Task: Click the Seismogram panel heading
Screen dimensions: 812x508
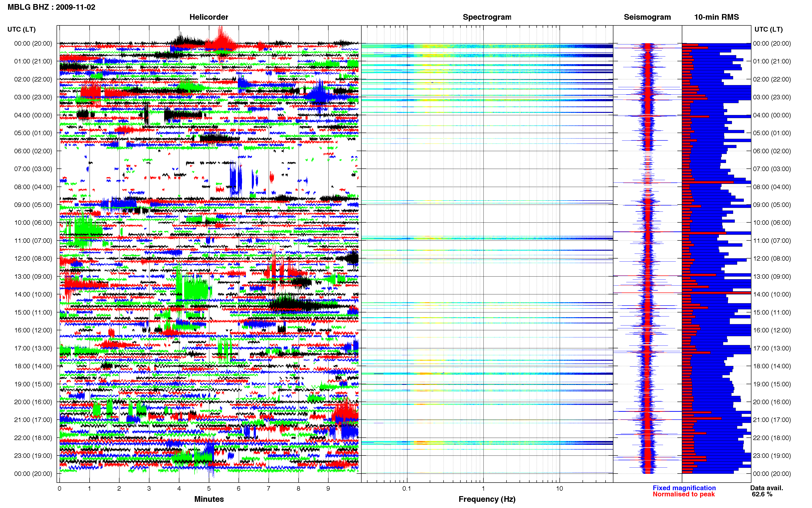Action: [x=647, y=17]
